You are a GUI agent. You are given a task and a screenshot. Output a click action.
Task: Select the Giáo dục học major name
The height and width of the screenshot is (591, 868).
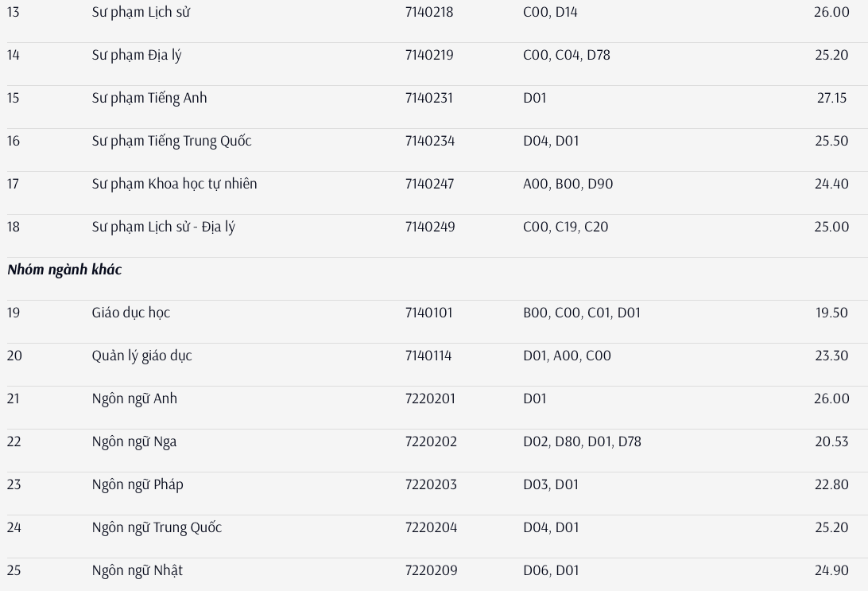pos(130,313)
